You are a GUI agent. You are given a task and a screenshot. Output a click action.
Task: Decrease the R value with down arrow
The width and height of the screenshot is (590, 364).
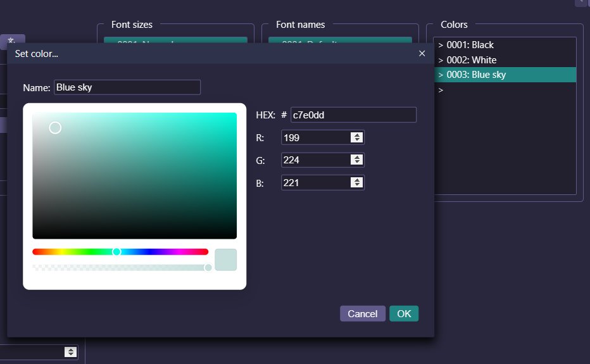356,140
